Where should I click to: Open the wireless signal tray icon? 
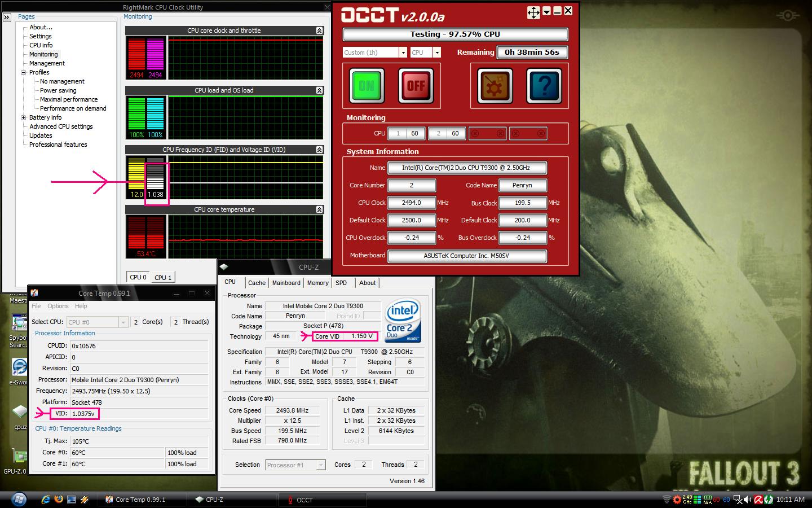pos(667,500)
